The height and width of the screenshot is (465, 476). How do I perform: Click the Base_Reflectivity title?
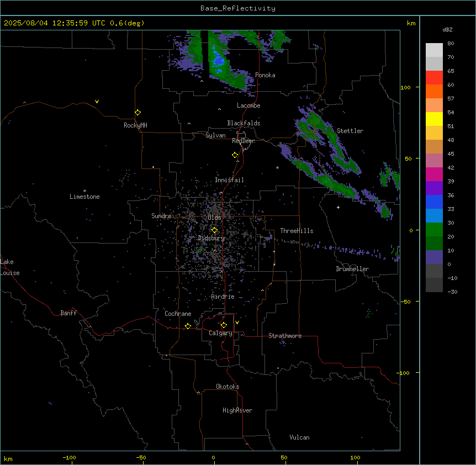click(x=238, y=8)
